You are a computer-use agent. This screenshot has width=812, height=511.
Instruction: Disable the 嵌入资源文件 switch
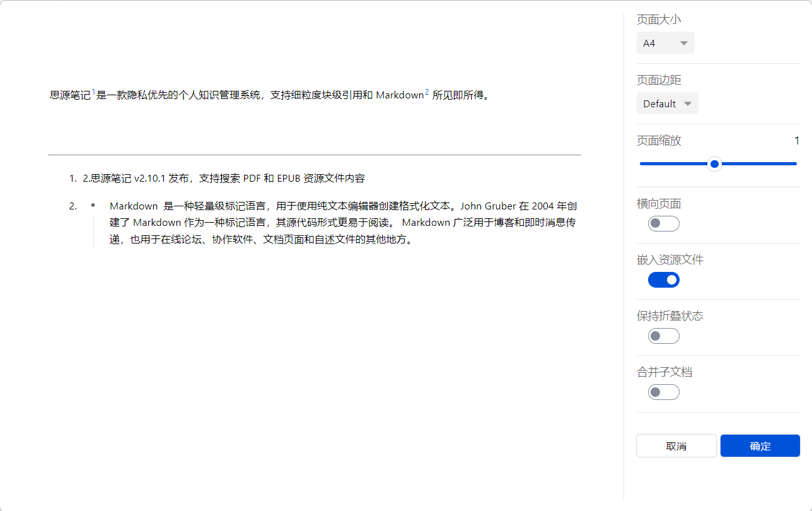[x=663, y=279]
